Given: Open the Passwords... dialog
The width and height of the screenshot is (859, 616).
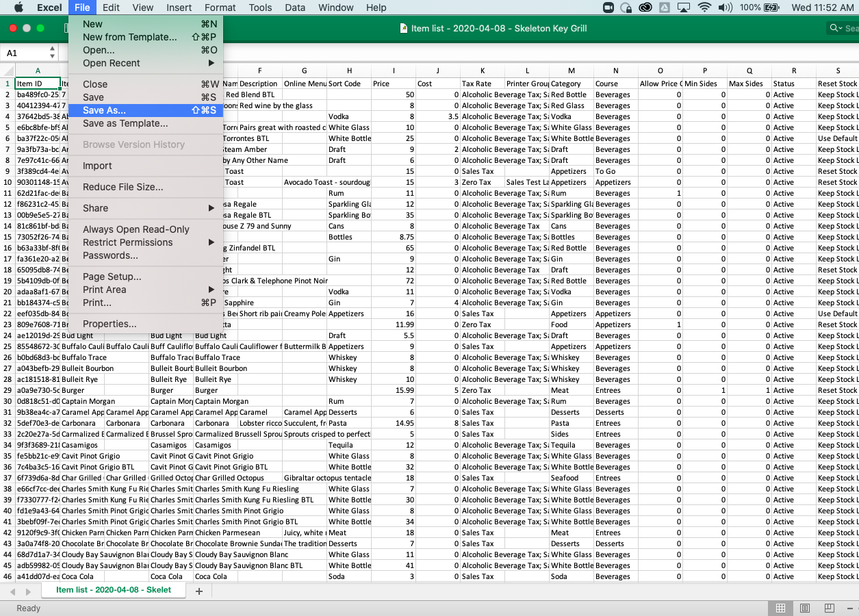Looking at the screenshot, I should (146, 255).
